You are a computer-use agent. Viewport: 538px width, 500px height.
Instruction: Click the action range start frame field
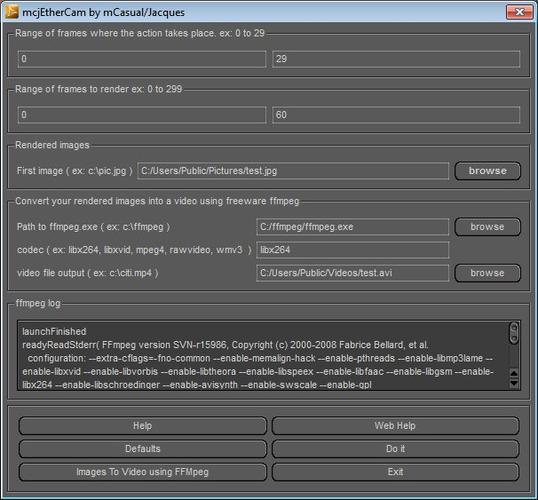click(142, 59)
